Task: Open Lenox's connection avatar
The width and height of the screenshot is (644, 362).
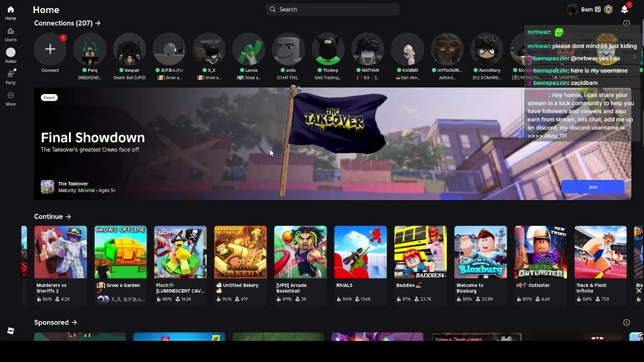Action: coord(249,49)
